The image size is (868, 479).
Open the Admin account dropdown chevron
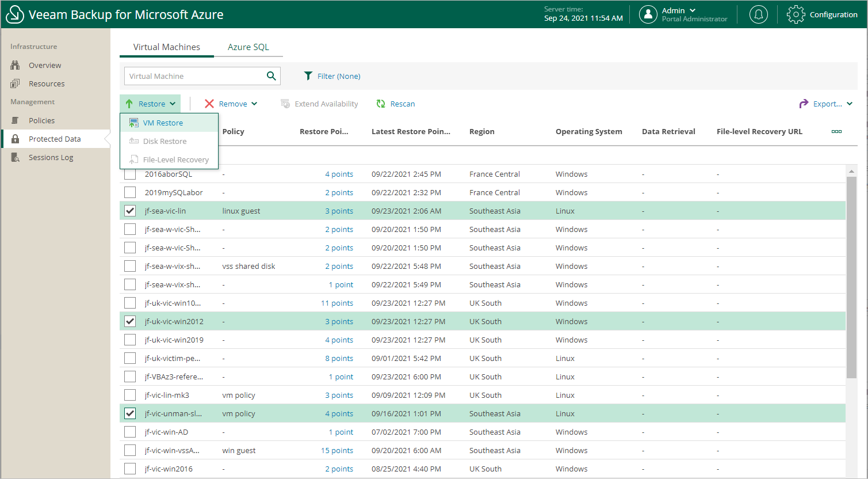[x=693, y=10]
